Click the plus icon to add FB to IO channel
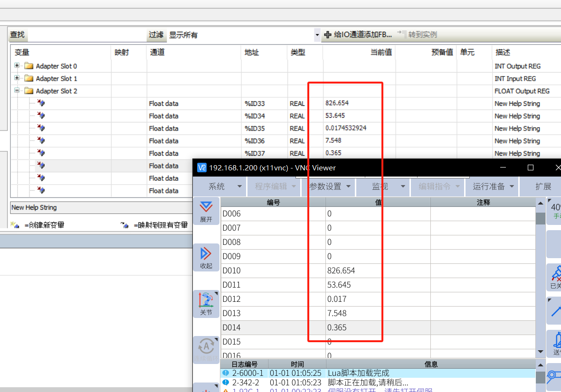The width and height of the screenshot is (561, 392). tap(327, 35)
